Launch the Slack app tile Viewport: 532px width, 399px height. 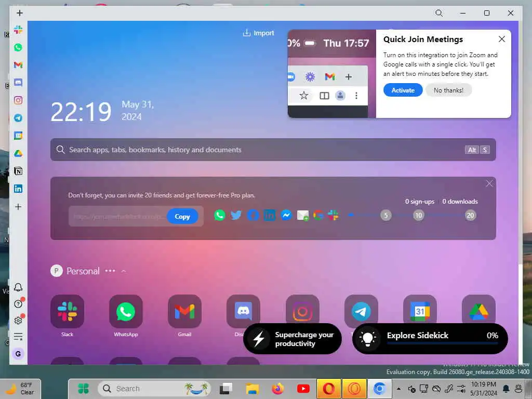point(67,311)
